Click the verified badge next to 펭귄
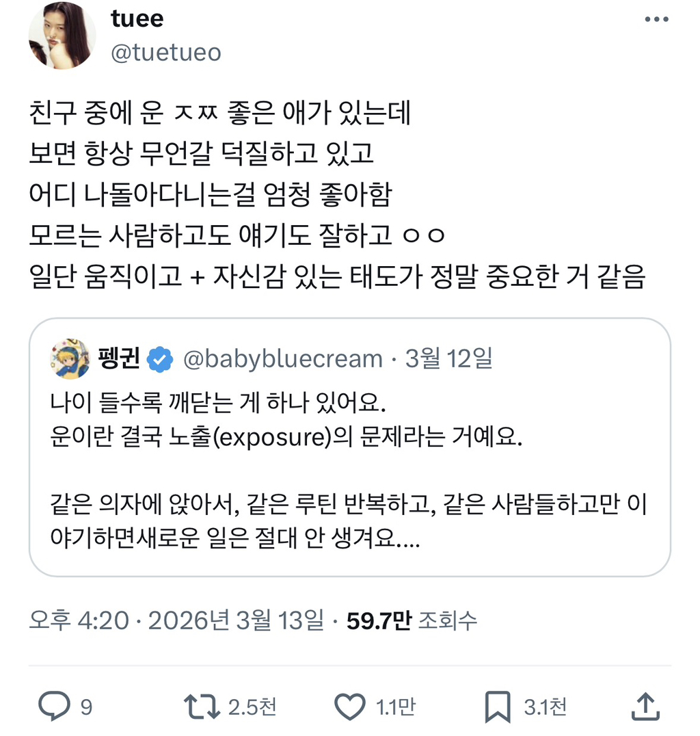The image size is (700, 736). [x=159, y=357]
